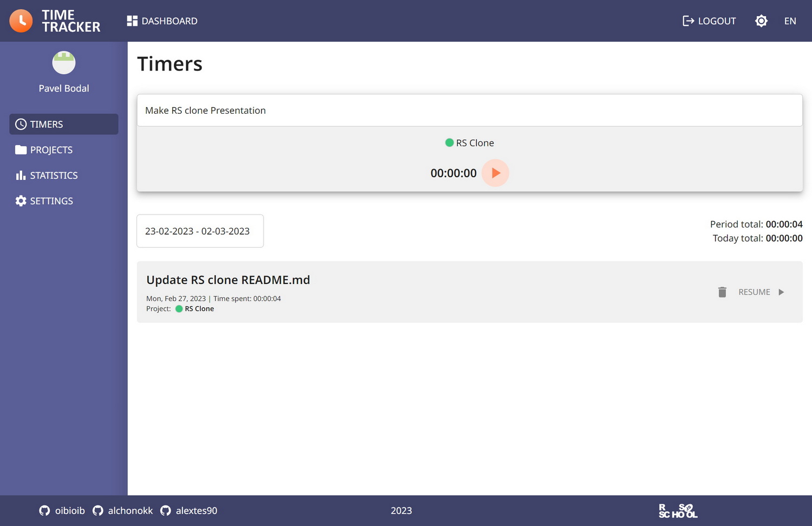Go to Projects in sidebar
The height and width of the screenshot is (526, 812).
[64, 150]
